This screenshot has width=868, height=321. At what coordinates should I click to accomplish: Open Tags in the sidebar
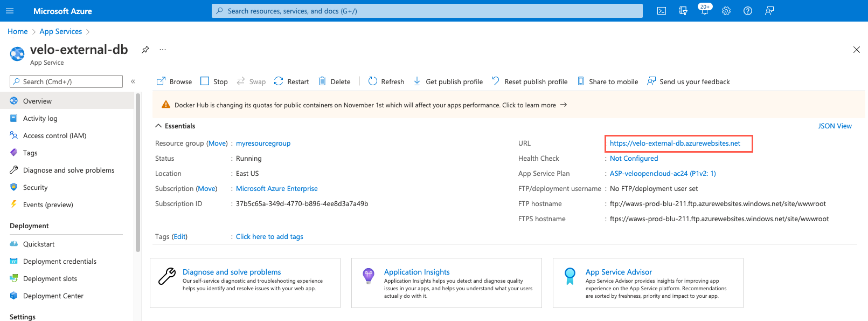[67, 153]
